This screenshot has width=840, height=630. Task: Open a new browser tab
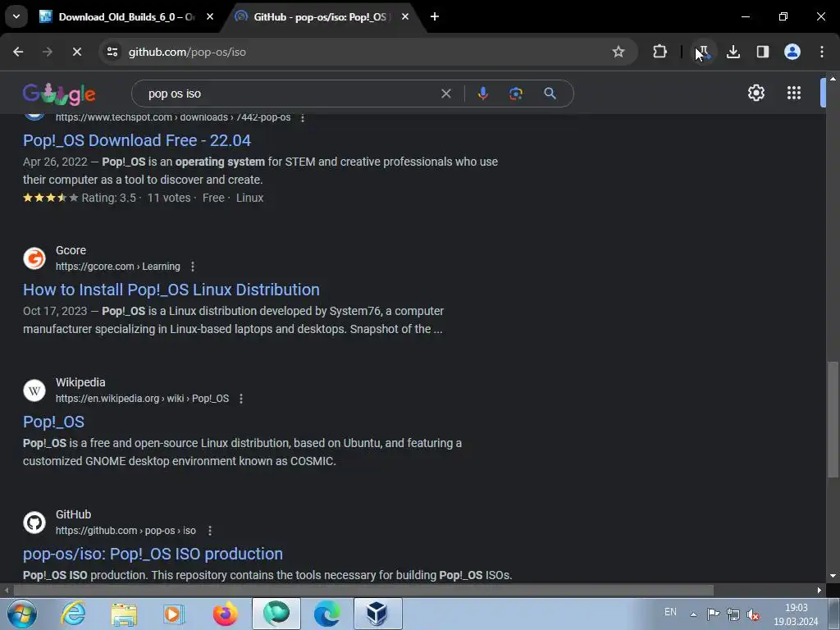point(435,16)
